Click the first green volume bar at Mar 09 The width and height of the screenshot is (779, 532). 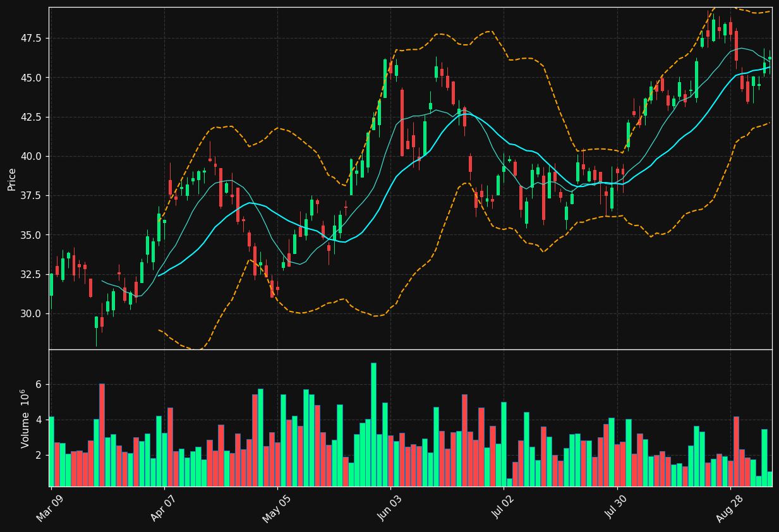click(51, 451)
